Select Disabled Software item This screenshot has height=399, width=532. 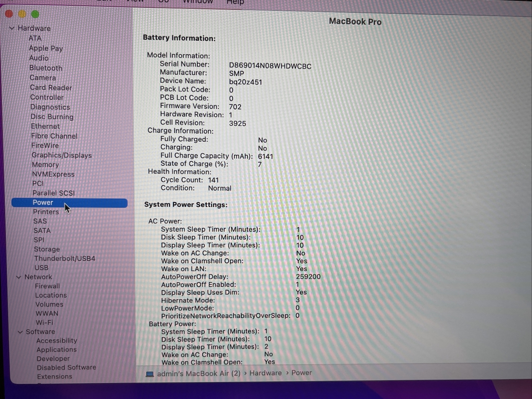(x=66, y=367)
